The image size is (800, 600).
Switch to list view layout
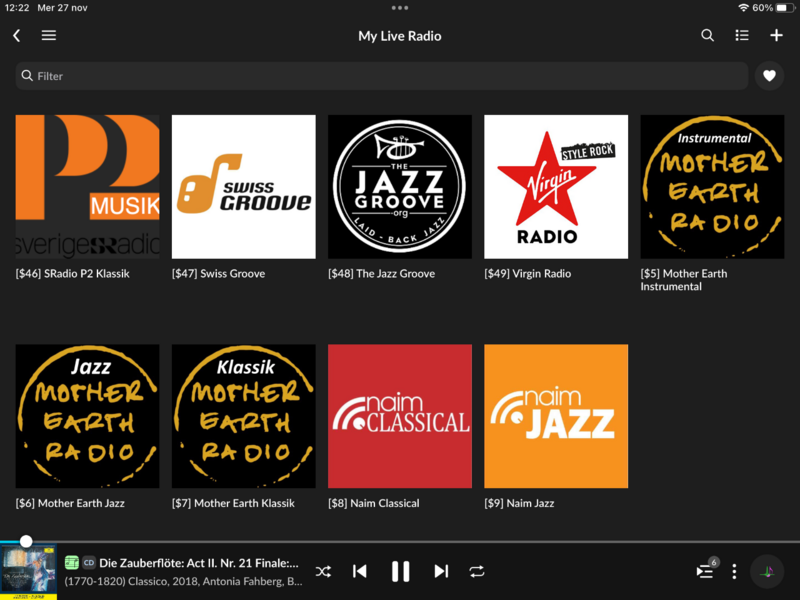click(x=741, y=36)
